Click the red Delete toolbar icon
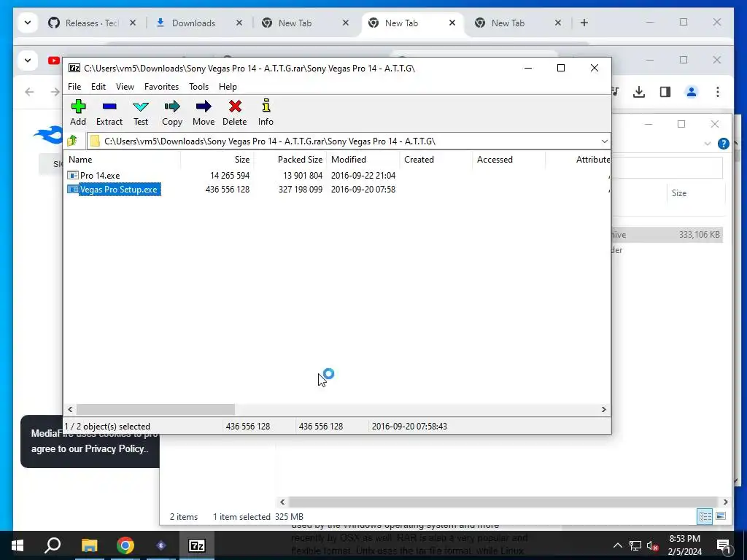Viewport: 747px width, 560px height. [234, 112]
